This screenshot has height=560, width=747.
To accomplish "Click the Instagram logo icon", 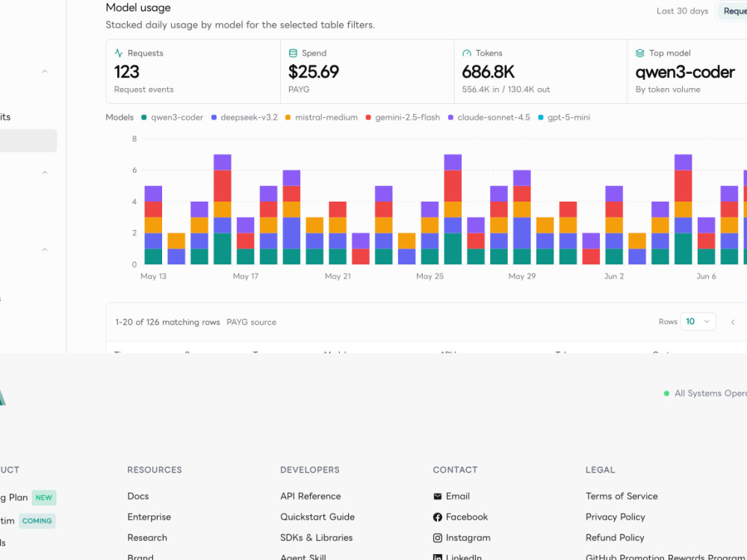I will pos(437,538).
